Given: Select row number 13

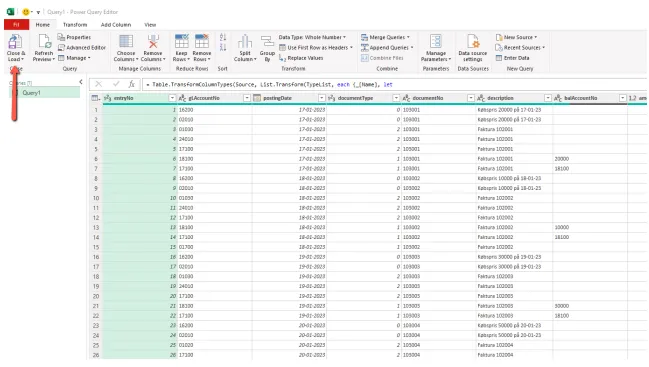Looking at the screenshot, I should pos(96,228).
